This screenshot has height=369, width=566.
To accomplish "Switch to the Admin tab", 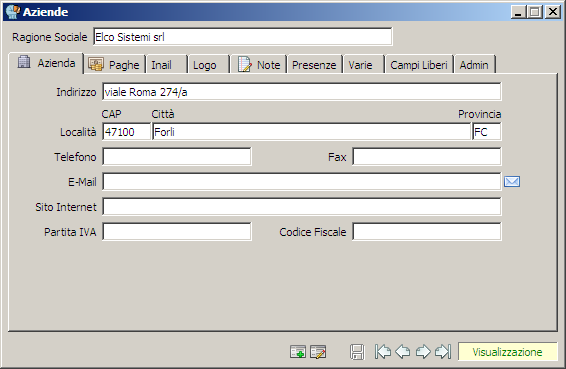I will coord(474,65).
